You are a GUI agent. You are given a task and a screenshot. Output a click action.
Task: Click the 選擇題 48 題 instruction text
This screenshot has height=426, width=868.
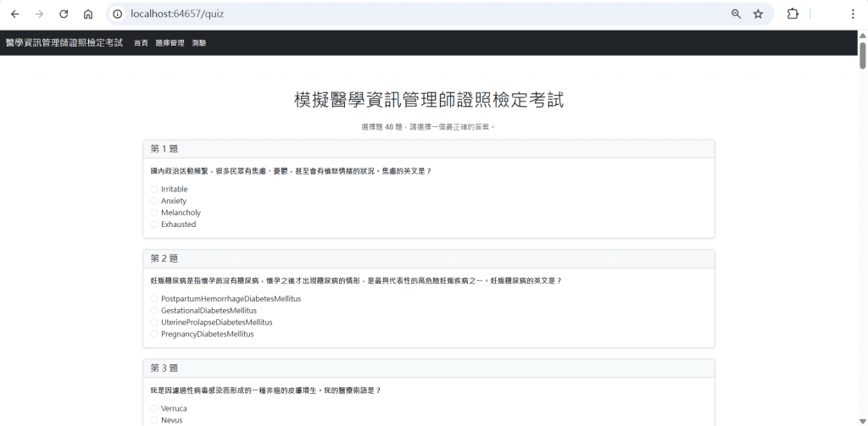click(x=428, y=127)
